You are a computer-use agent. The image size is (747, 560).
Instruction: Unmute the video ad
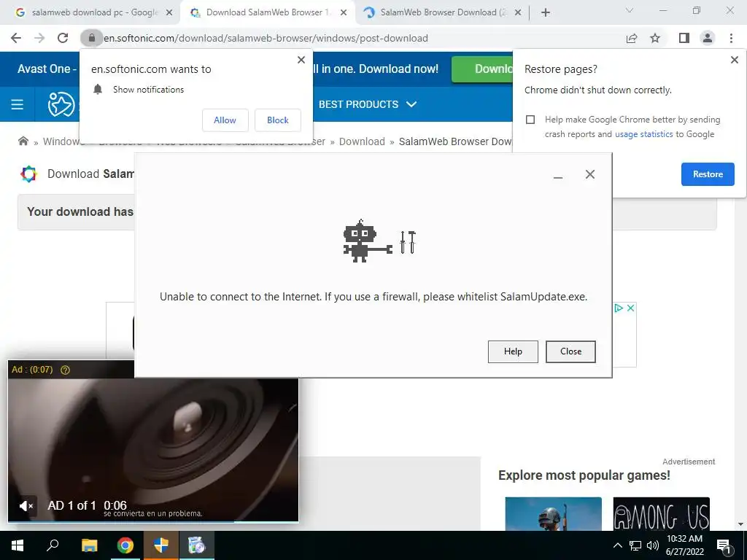coord(26,506)
